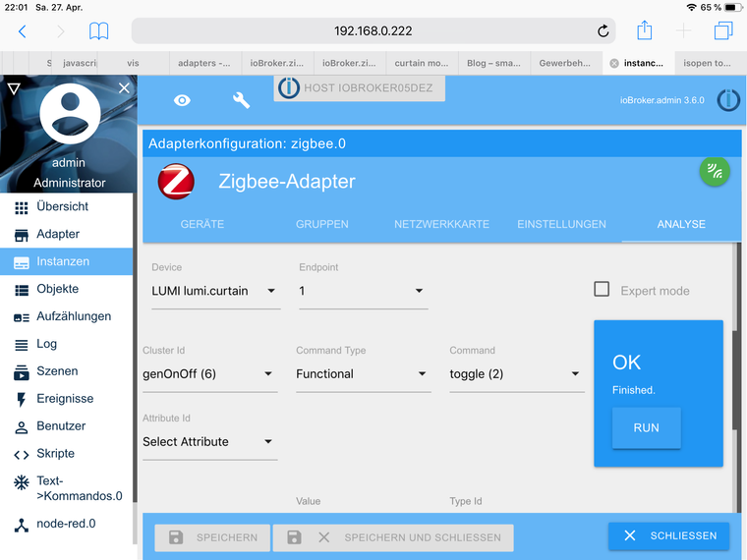Open Safari bookmarks book icon
The height and width of the screenshot is (560, 747).
coord(98,31)
